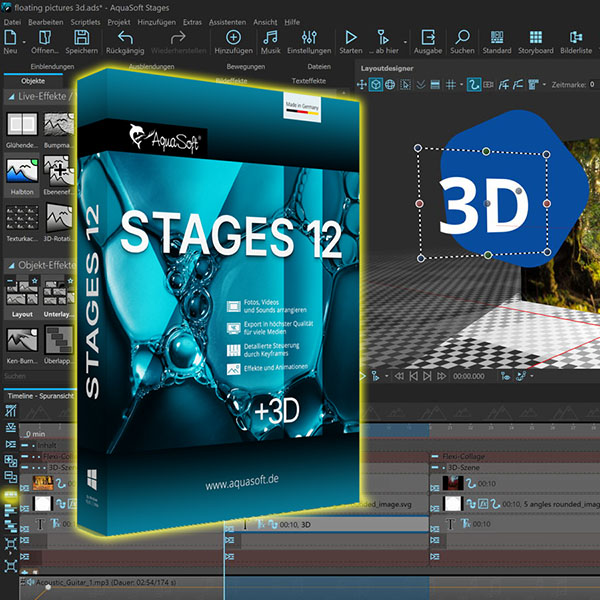600x600 pixels.
Task: Start playback with the Starten button
Action: click(350, 38)
